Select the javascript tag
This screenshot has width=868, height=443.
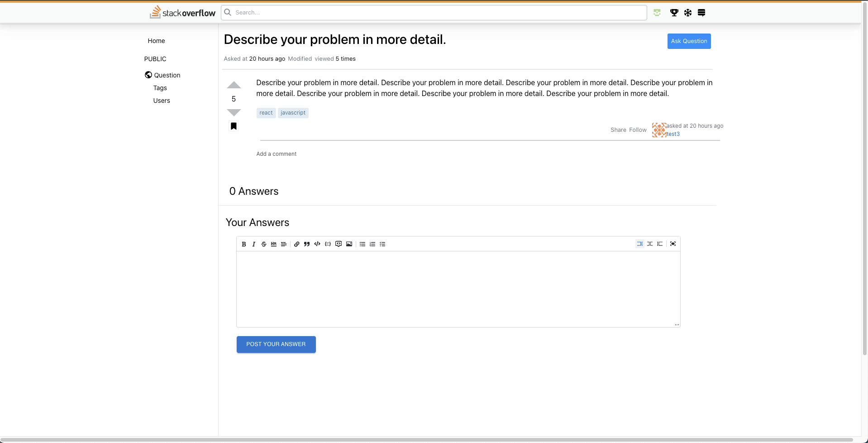(x=293, y=113)
